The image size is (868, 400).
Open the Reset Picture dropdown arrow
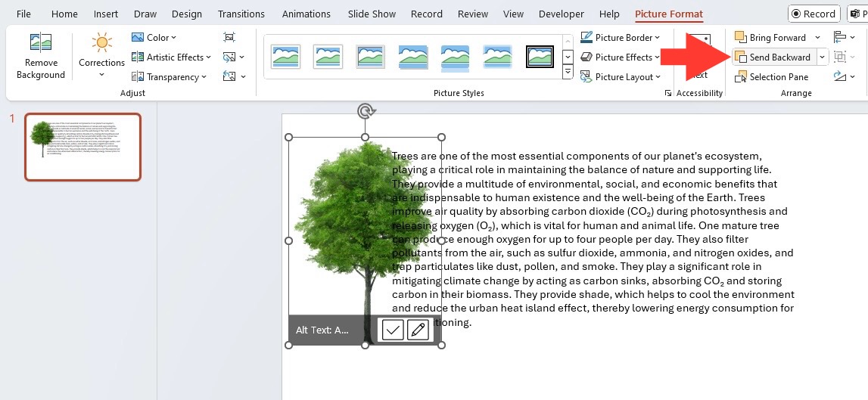(x=243, y=77)
